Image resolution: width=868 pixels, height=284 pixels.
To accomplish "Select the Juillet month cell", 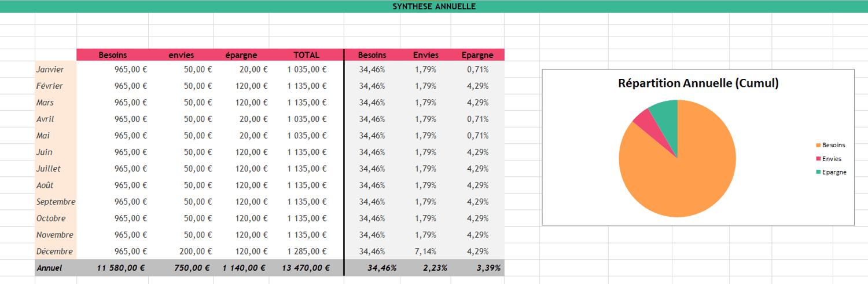I will point(56,169).
